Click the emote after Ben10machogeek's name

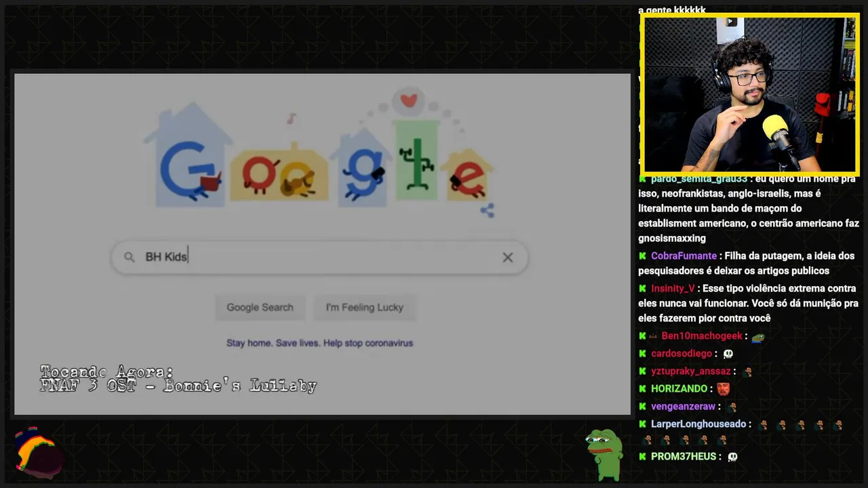758,337
